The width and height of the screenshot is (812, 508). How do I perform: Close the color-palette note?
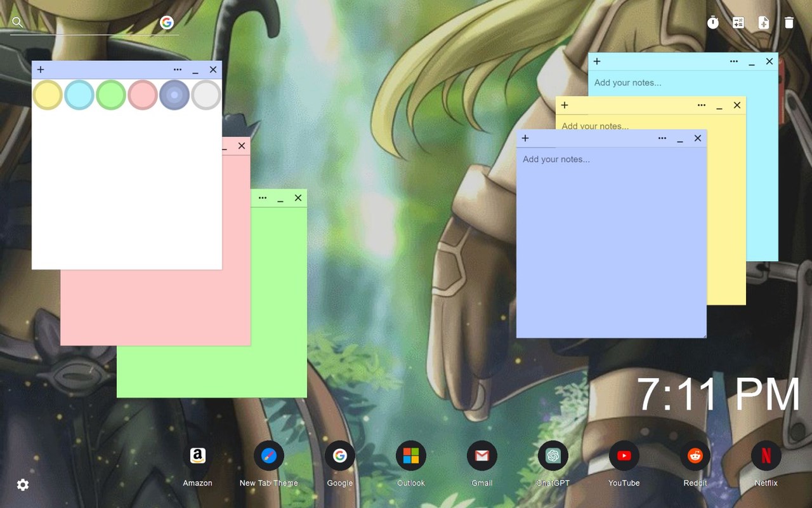pyautogui.click(x=213, y=70)
